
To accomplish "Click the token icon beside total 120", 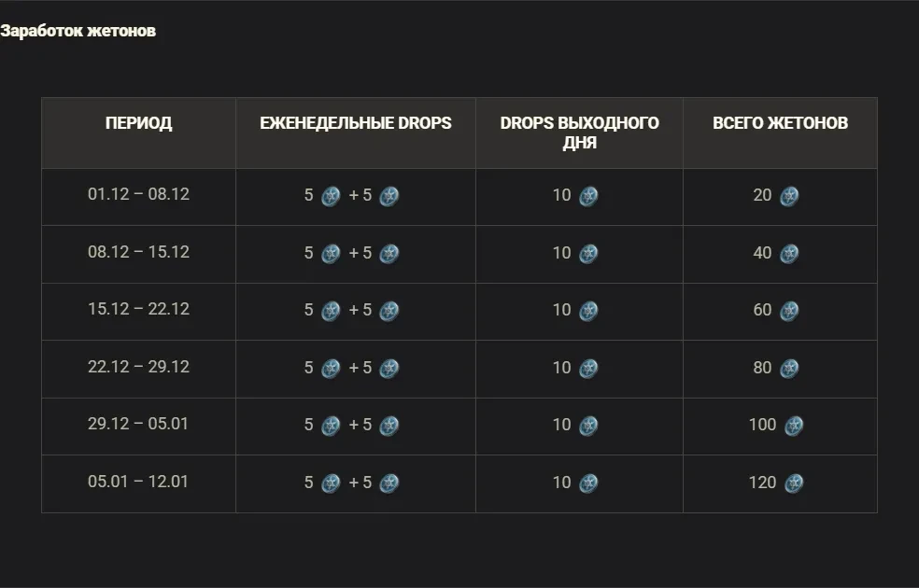I will [793, 483].
